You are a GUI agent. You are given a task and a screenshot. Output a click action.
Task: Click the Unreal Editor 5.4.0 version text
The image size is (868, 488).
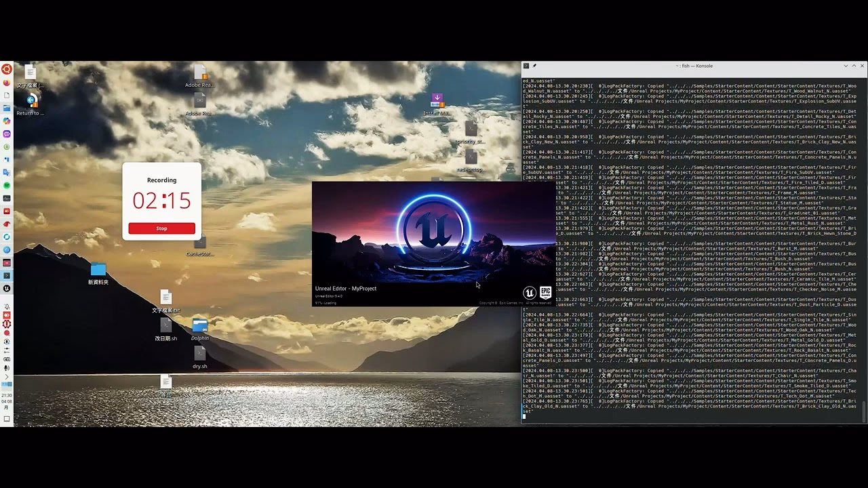click(x=329, y=297)
